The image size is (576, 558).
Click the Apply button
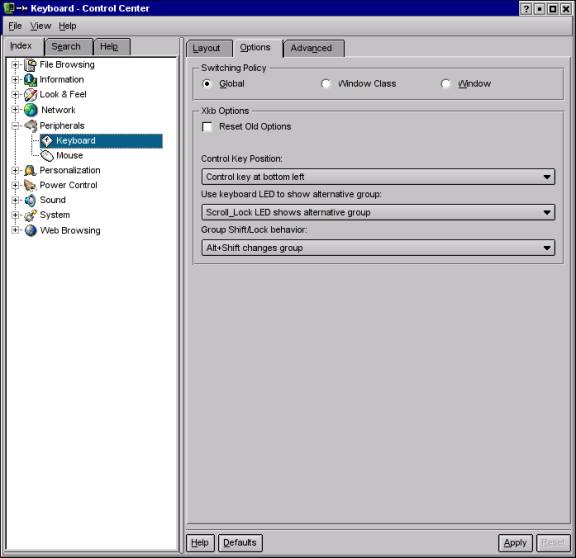pyautogui.click(x=515, y=543)
